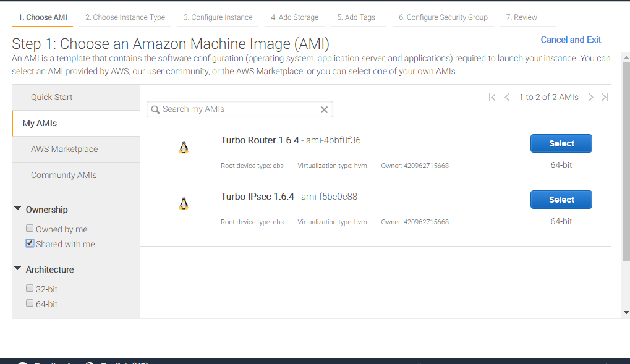Collapse the Ownership filter section

pyautogui.click(x=18, y=208)
